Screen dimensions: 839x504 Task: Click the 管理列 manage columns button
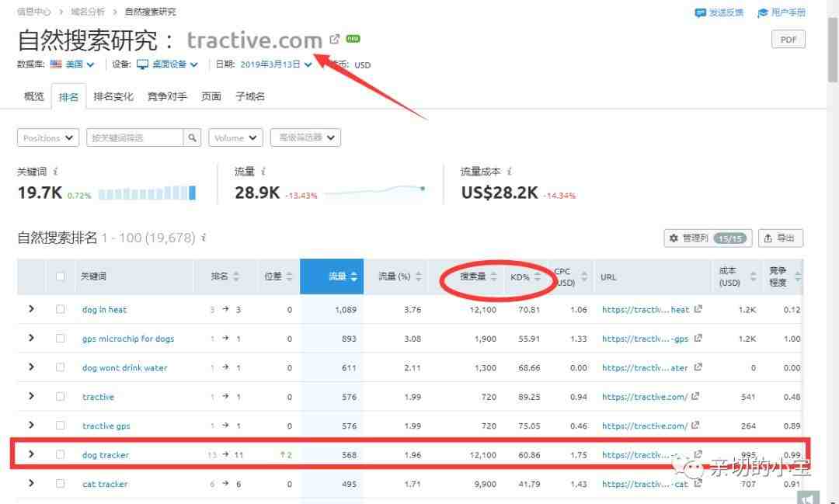pos(708,238)
